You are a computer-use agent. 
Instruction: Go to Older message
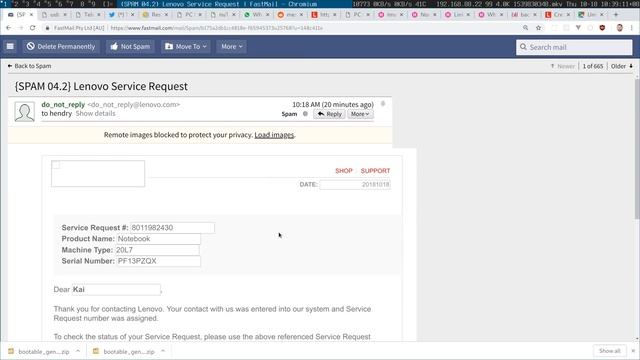622,66
